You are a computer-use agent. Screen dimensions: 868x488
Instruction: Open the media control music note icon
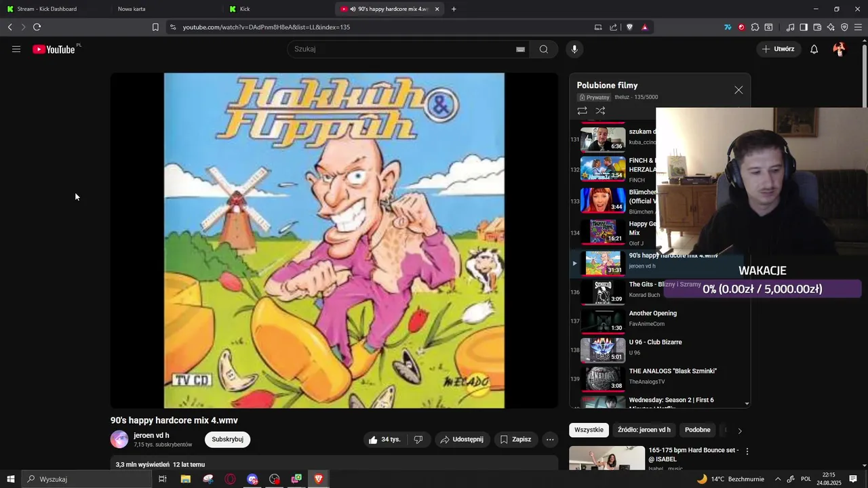[x=790, y=27]
